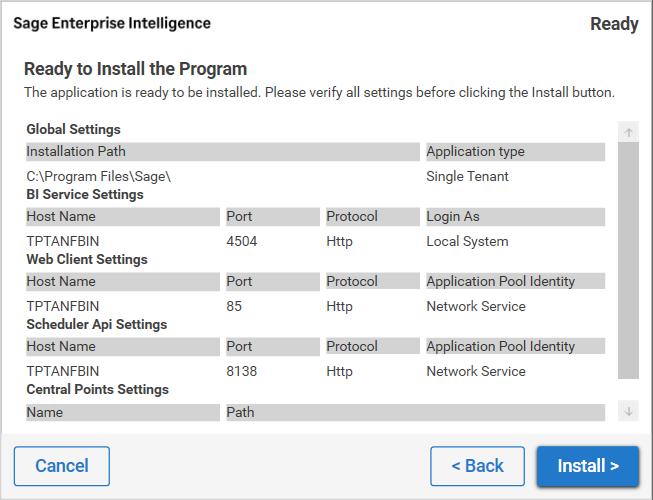Screen dimensions: 653x500
Task: Go back with the < Back button
Action: coord(477,466)
